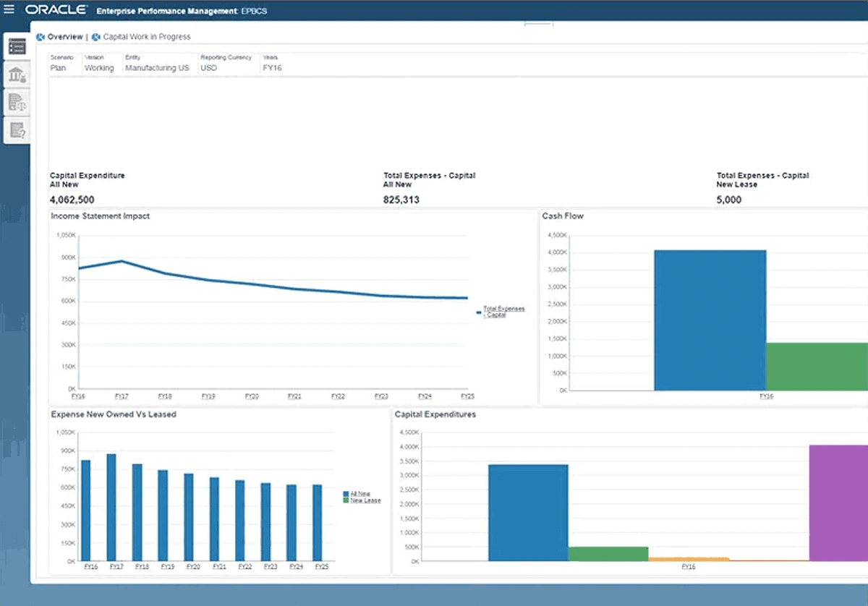
Task: Toggle the All New legend series
Action: click(360, 493)
